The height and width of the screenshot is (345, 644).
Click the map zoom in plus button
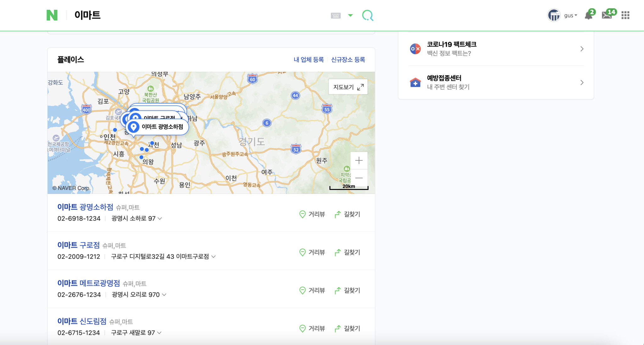coord(359,160)
